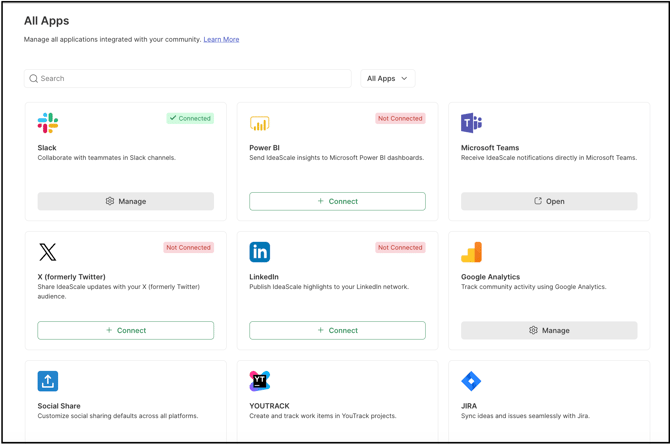Click the Slack Connected status badge
The height and width of the screenshot is (444, 670).
pos(190,118)
